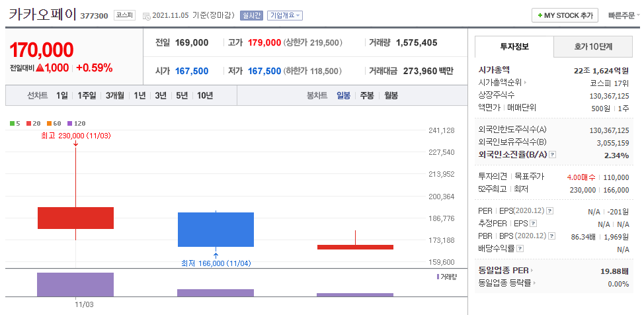Click the 86.34배 PBR value
This screenshot has height=315, width=644.
tap(583, 237)
